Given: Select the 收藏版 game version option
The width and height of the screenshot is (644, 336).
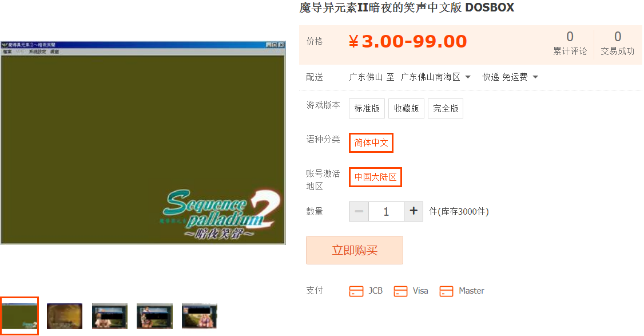Looking at the screenshot, I should (x=406, y=109).
